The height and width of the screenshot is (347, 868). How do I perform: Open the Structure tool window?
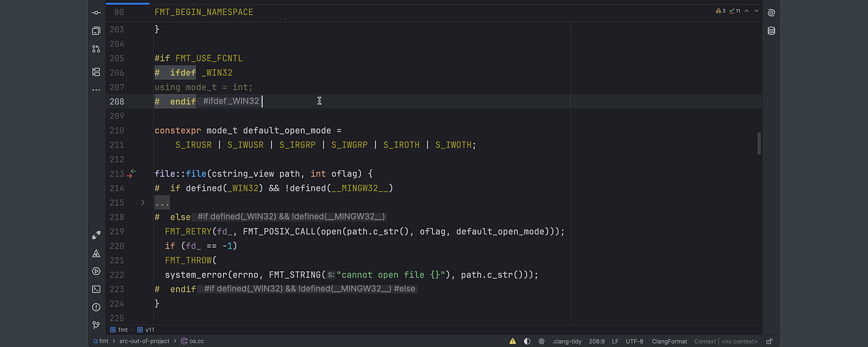pos(96,72)
